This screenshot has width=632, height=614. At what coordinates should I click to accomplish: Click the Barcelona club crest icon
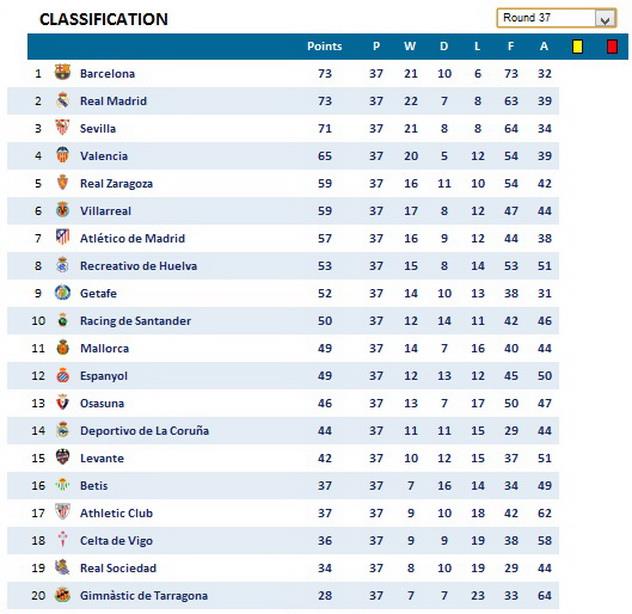(62, 73)
